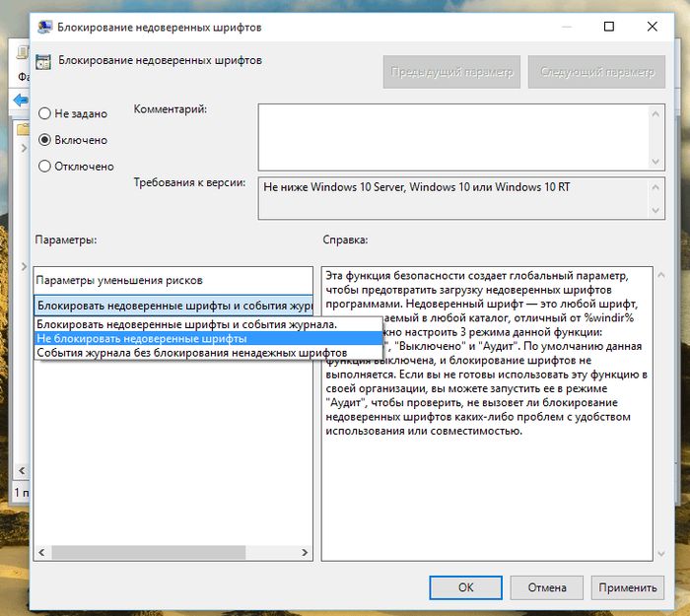Click the "Следующий параметр" button
This screenshot has width=690, height=616.
tap(596, 72)
